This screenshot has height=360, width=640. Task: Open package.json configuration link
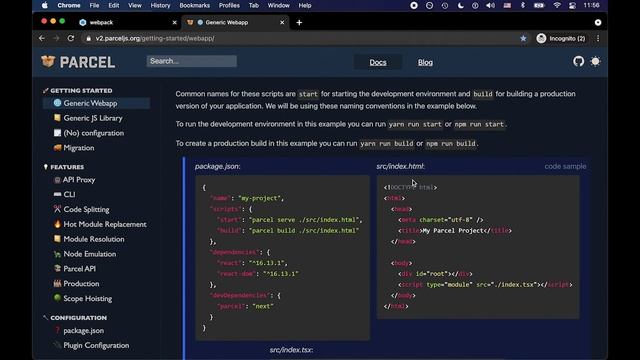coord(84,331)
